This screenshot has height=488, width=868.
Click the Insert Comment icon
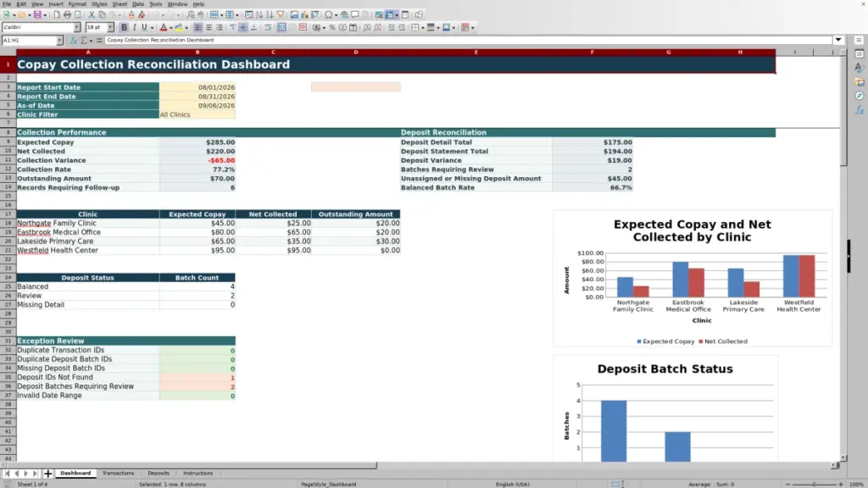355,14
